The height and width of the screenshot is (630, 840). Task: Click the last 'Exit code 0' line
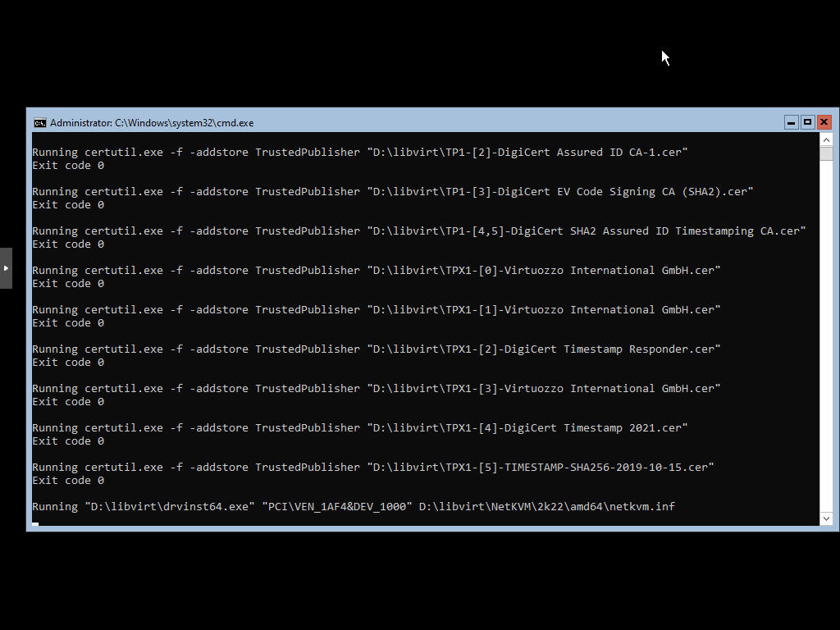[68, 480]
